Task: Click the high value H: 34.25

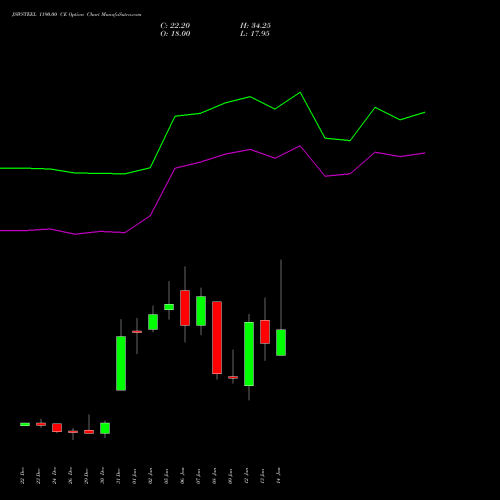Action: [x=255, y=26]
